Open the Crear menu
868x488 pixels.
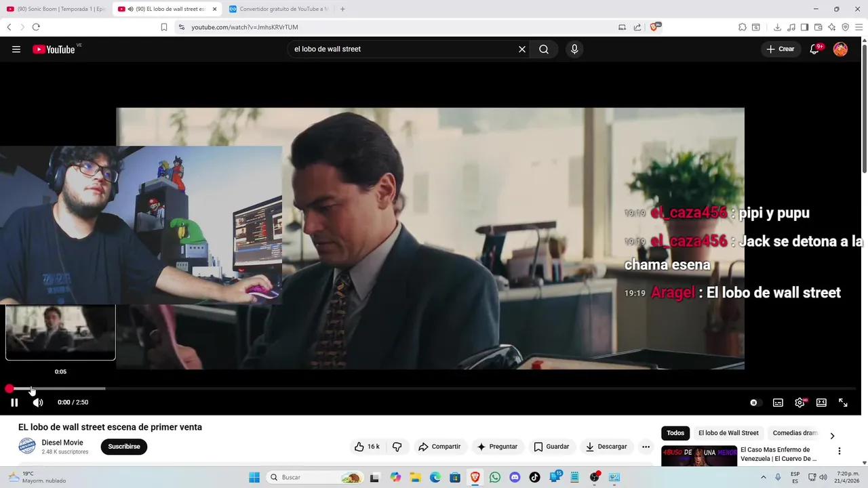781,49
